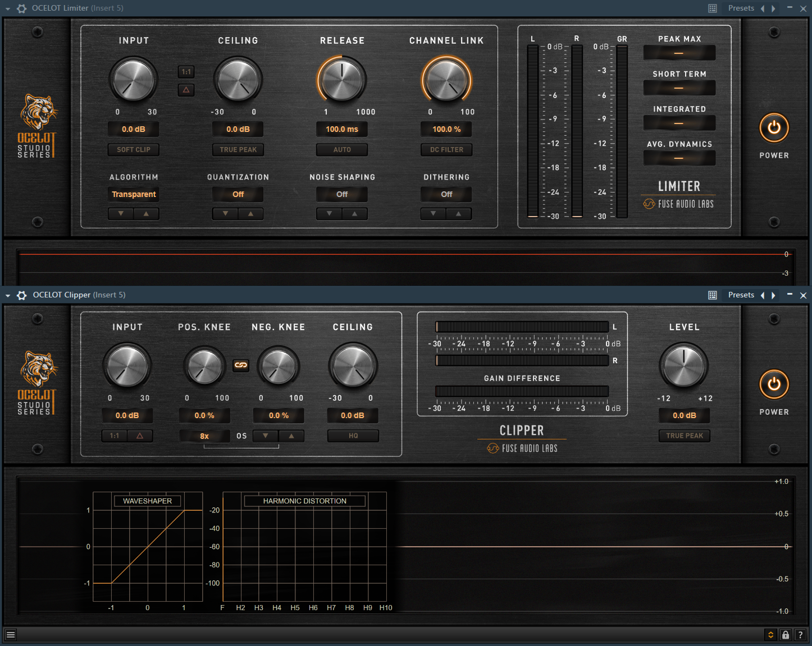
Task: Click the lock icon at the bottom
Action: (x=785, y=634)
